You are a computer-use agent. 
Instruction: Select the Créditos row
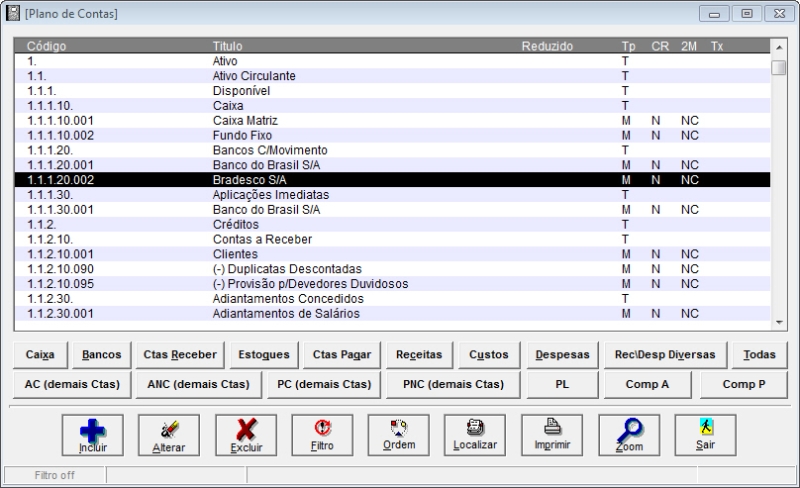392,224
